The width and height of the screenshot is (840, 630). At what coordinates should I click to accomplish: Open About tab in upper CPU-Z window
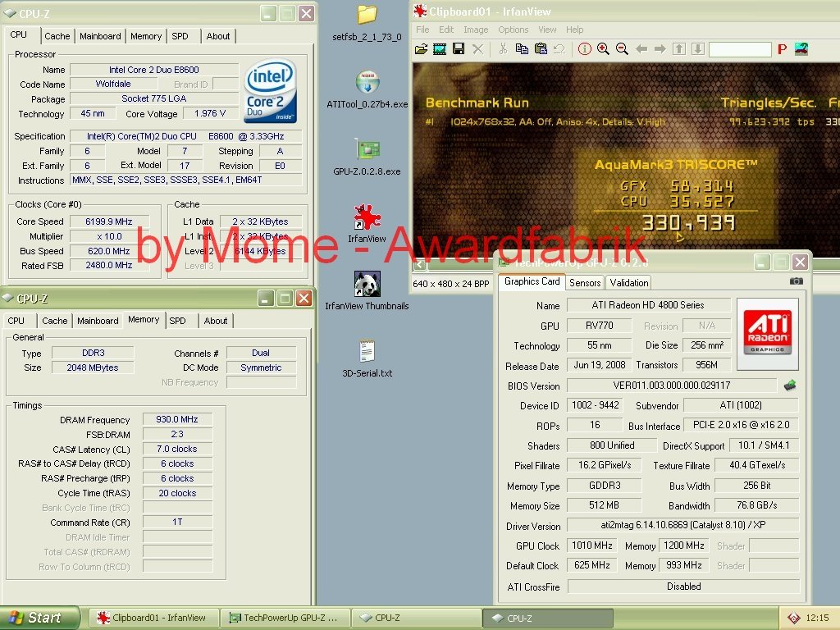coord(218,36)
